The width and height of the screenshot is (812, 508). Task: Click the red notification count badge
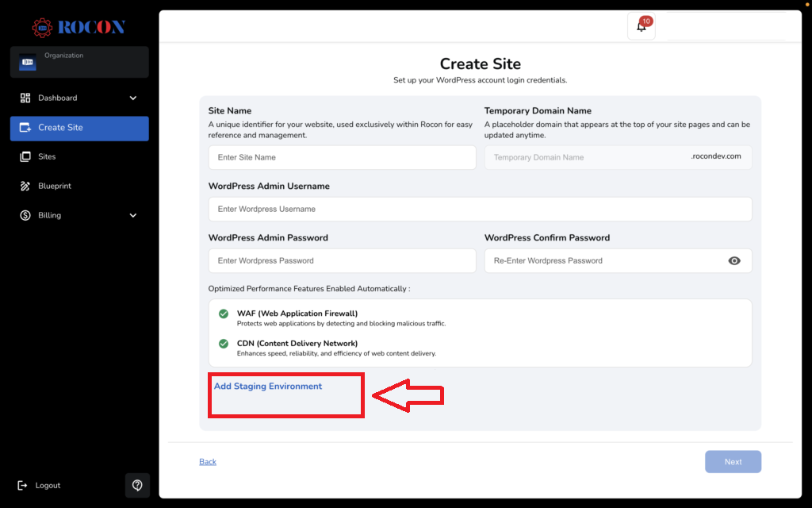(x=645, y=21)
